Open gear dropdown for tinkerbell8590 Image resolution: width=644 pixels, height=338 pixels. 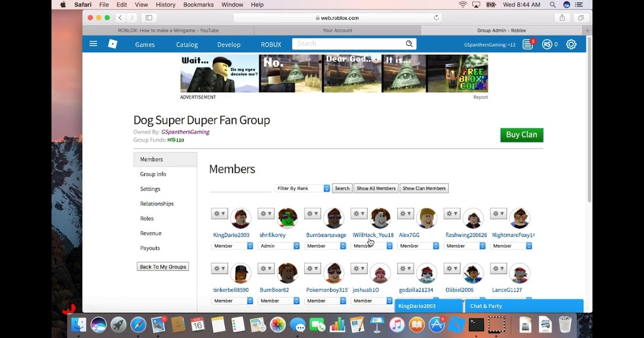pos(219,268)
